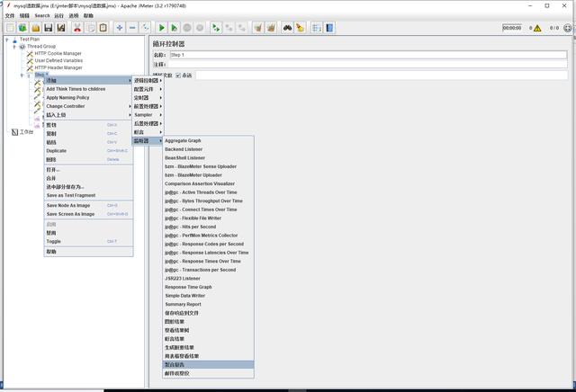Select the HTTP Cookie Manager tree node
Image resolution: width=576 pixels, height=392 pixels.
pyautogui.click(x=58, y=53)
